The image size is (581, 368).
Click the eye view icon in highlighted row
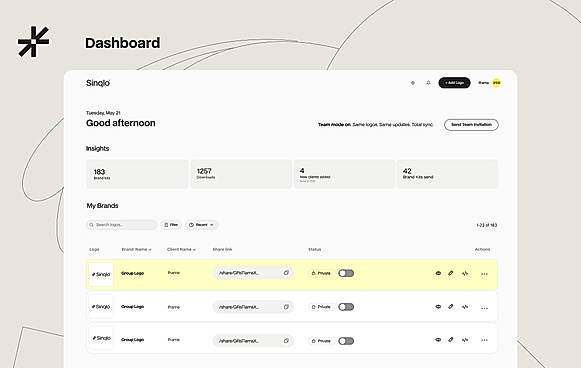[x=438, y=273]
